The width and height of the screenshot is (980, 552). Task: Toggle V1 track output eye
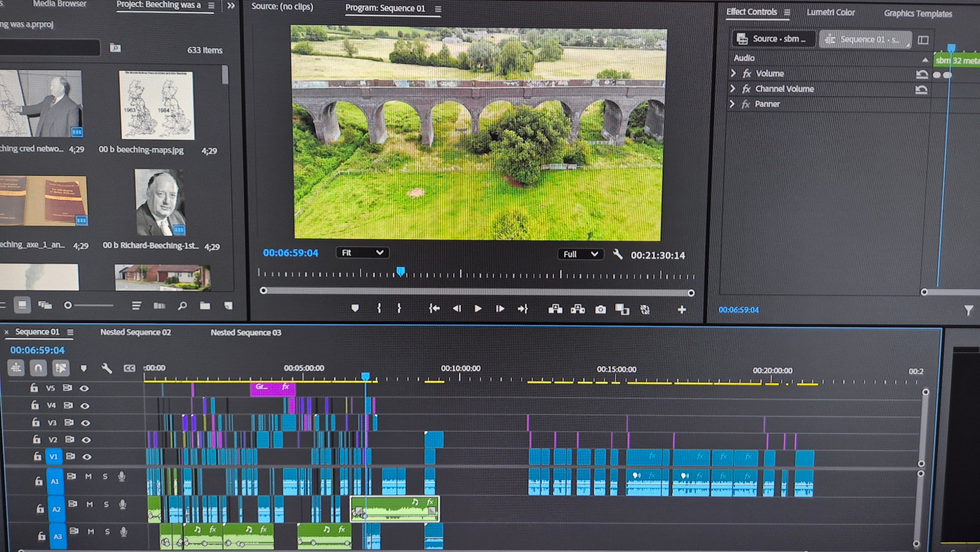click(87, 456)
